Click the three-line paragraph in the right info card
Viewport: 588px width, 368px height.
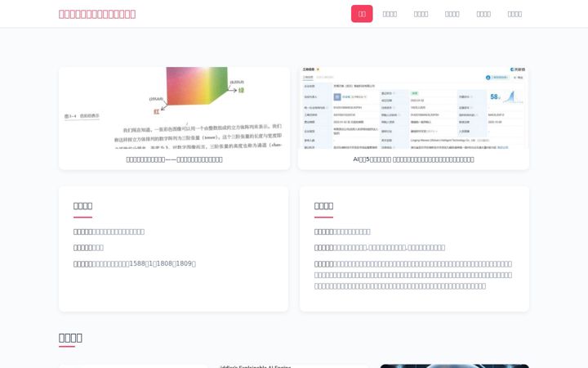(413, 275)
